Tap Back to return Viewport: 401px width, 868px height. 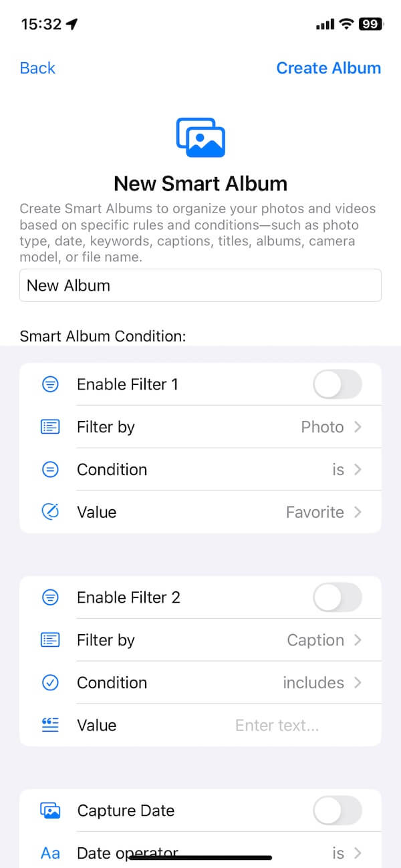point(37,67)
